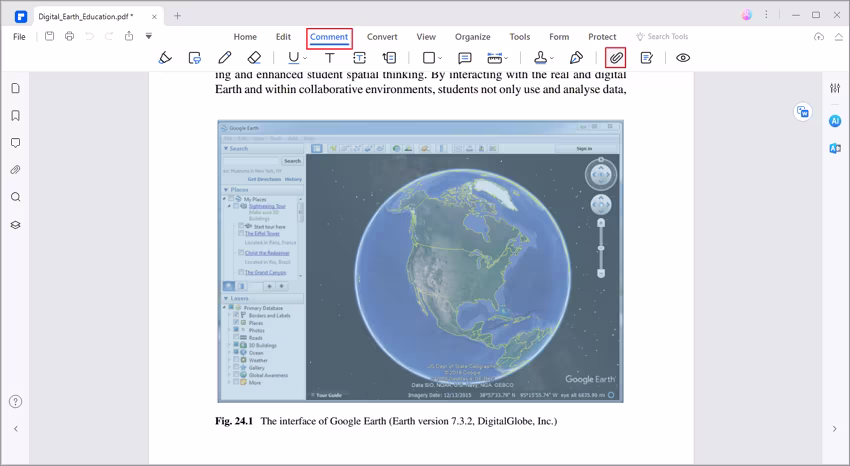
Task: Open the Properties sliders panel
Action: [x=835, y=88]
